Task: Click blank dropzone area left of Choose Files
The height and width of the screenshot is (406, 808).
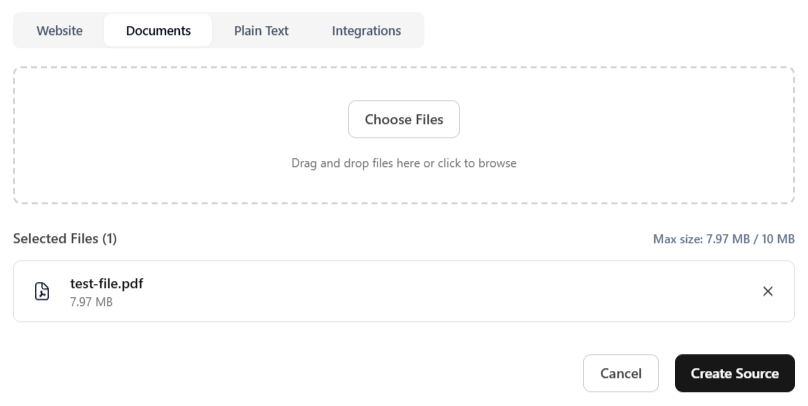Action: (180, 120)
